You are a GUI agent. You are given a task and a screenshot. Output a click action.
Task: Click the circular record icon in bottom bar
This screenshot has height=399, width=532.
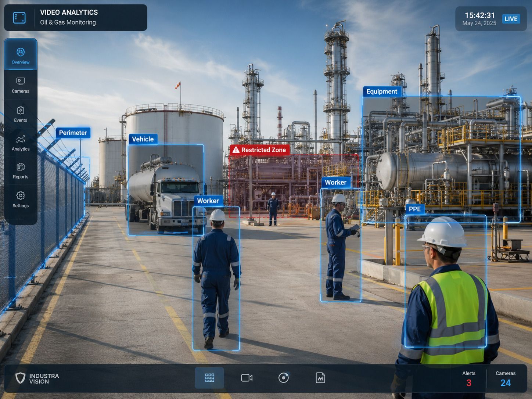[x=284, y=378]
